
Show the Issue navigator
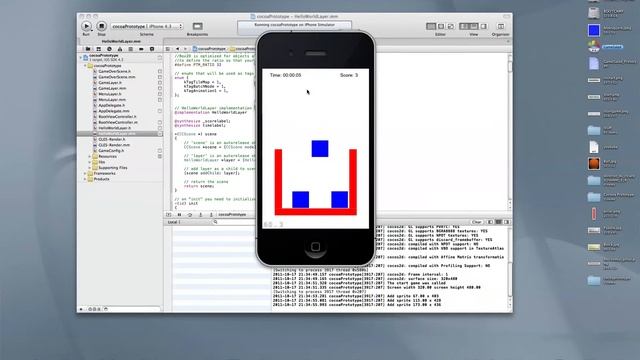pyautogui.click(x=120, y=49)
